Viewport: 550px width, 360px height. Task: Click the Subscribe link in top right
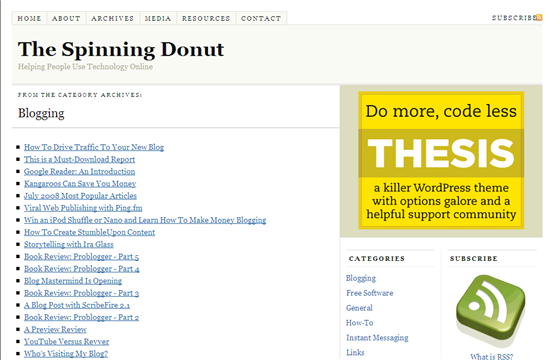pos(514,18)
